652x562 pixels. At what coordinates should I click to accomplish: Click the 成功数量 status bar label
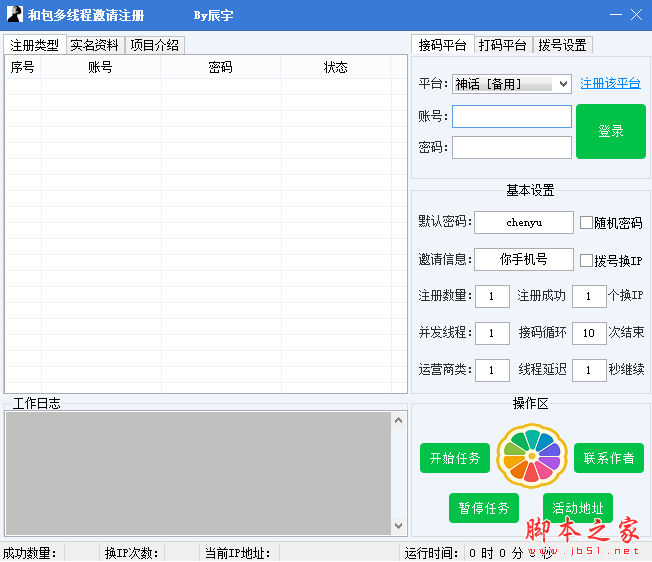30,553
